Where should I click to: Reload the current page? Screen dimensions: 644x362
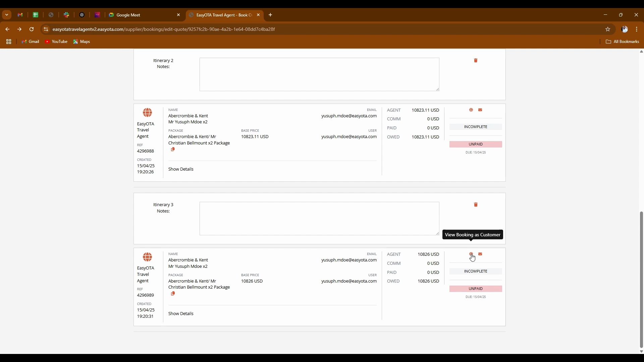[x=32, y=29]
